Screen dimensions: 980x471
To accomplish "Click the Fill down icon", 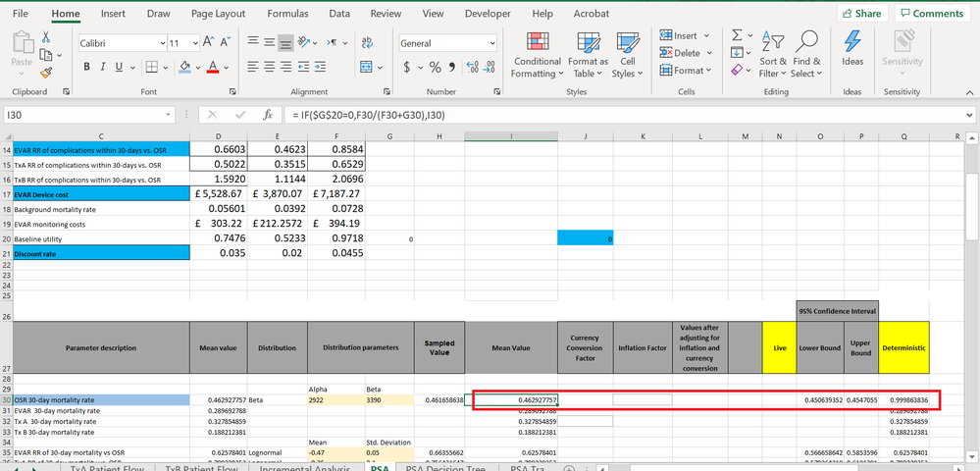I will coord(737,53).
